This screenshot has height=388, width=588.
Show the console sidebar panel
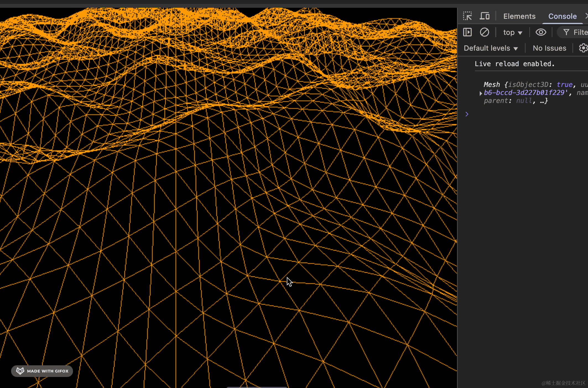click(x=467, y=32)
